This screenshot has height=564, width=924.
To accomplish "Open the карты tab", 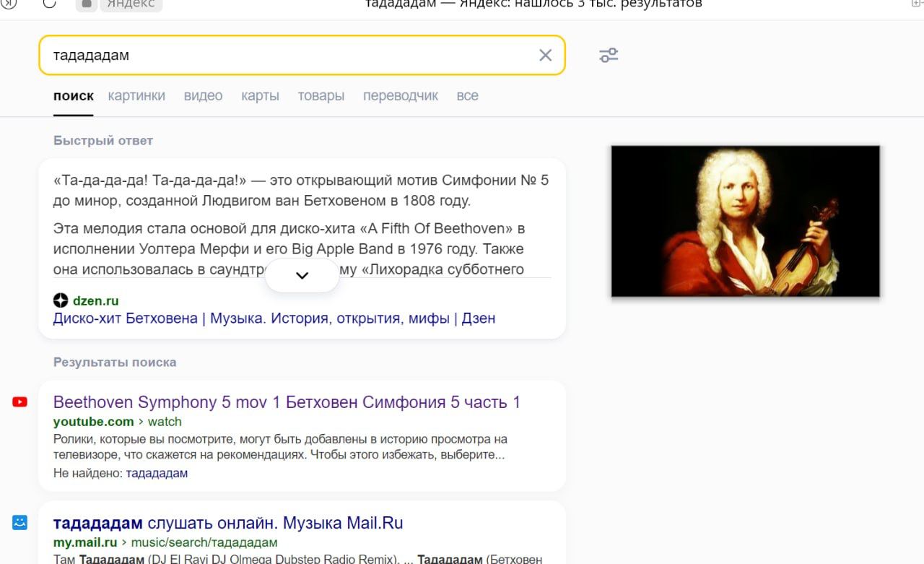I will tap(260, 96).
